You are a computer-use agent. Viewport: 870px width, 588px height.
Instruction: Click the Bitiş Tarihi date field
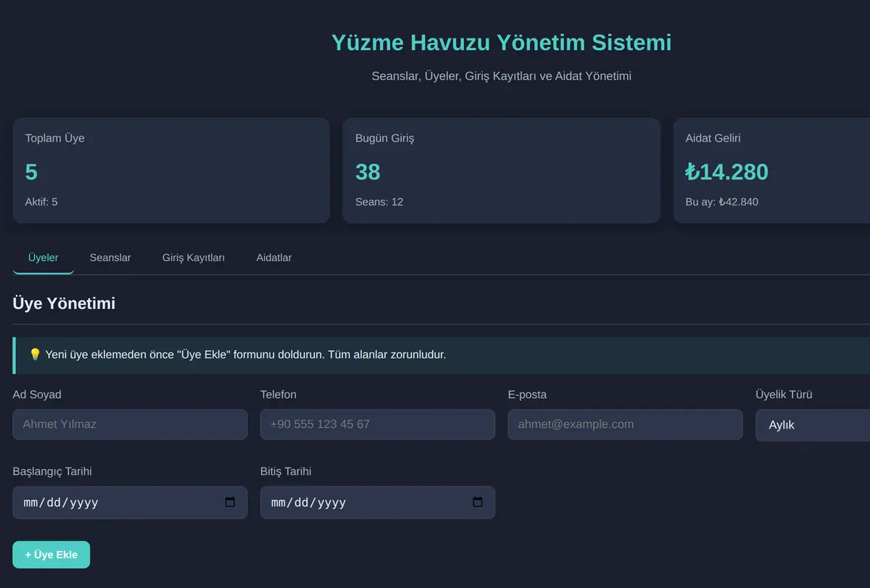point(378,502)
